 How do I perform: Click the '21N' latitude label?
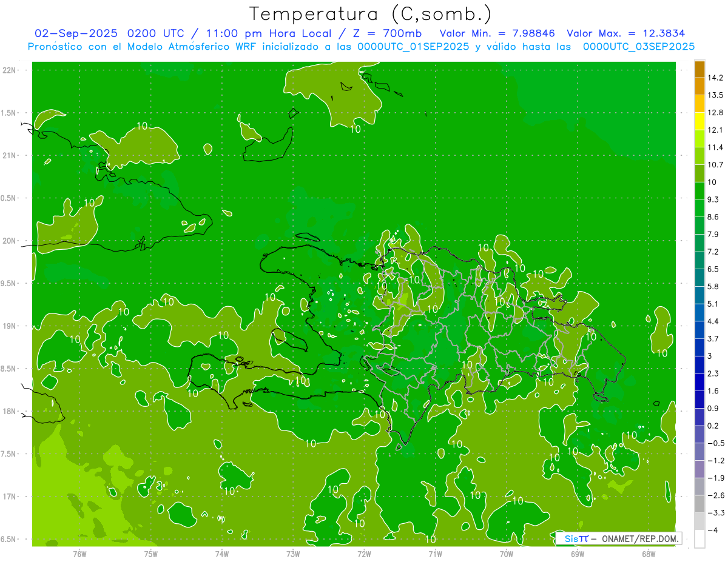[x=9, y=156]
